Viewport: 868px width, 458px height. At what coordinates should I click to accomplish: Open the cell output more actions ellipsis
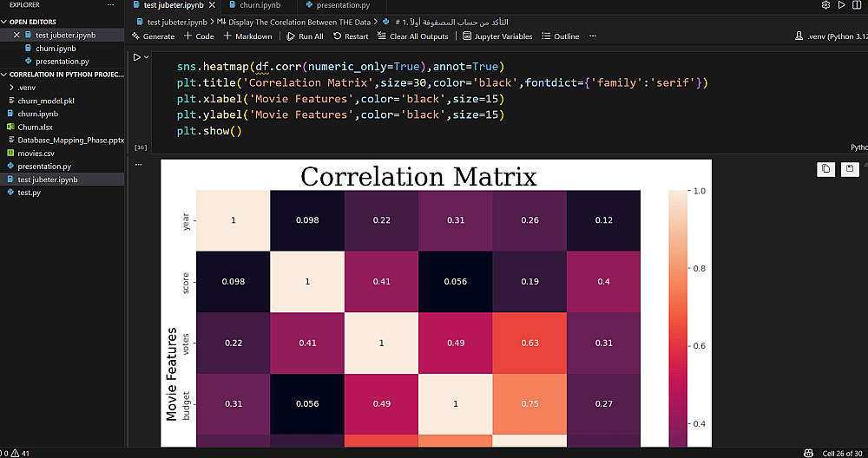click(x=138, y=164)
